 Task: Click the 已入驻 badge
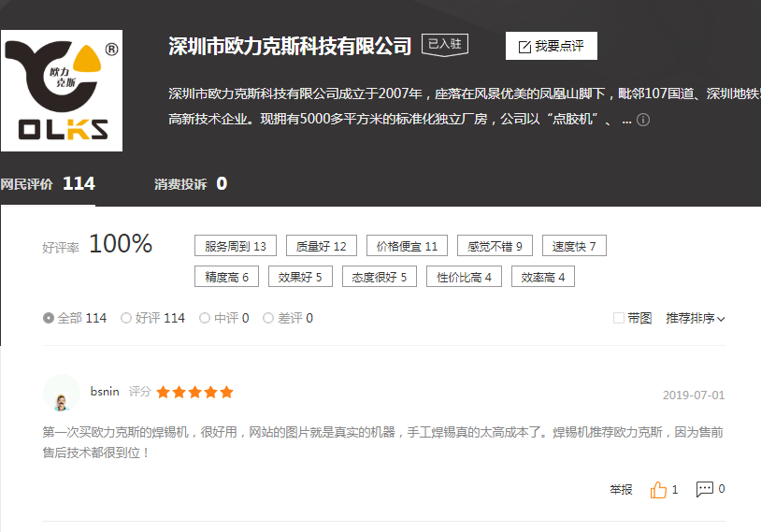446,44
